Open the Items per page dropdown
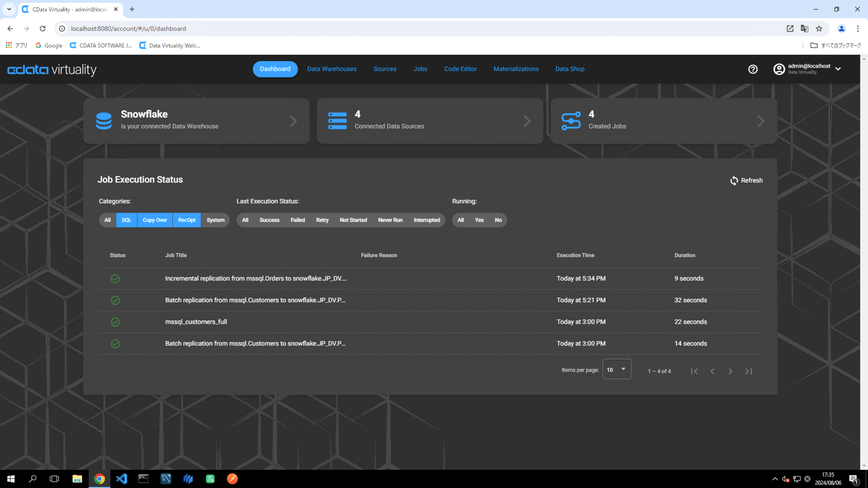868x488 pixels. pyautogui.click(x=617, y=370)
